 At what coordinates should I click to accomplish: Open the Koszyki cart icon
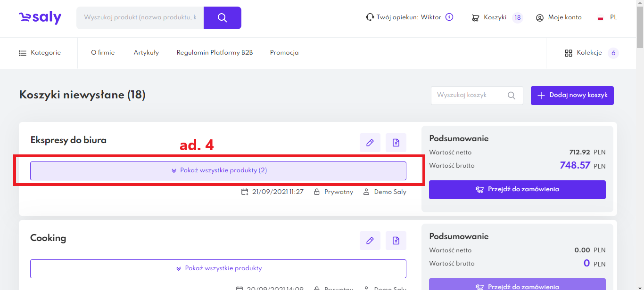click(x=476, y=18)
